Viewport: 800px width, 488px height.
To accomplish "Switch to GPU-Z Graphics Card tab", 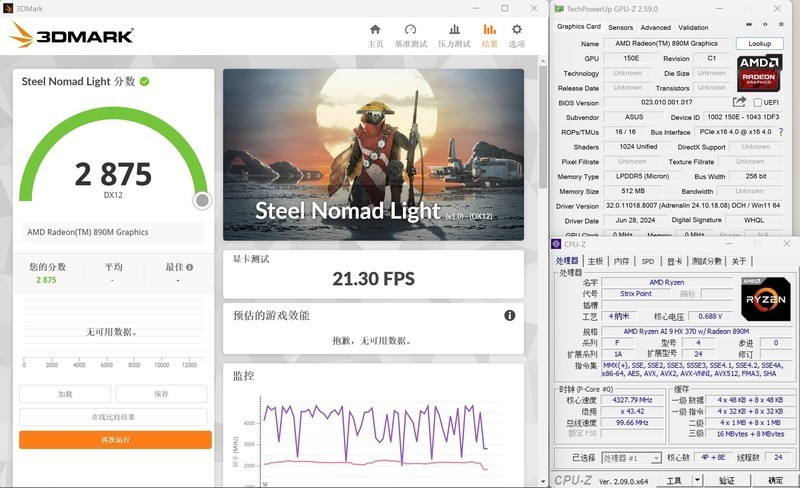I will click(x=579, y=27).
